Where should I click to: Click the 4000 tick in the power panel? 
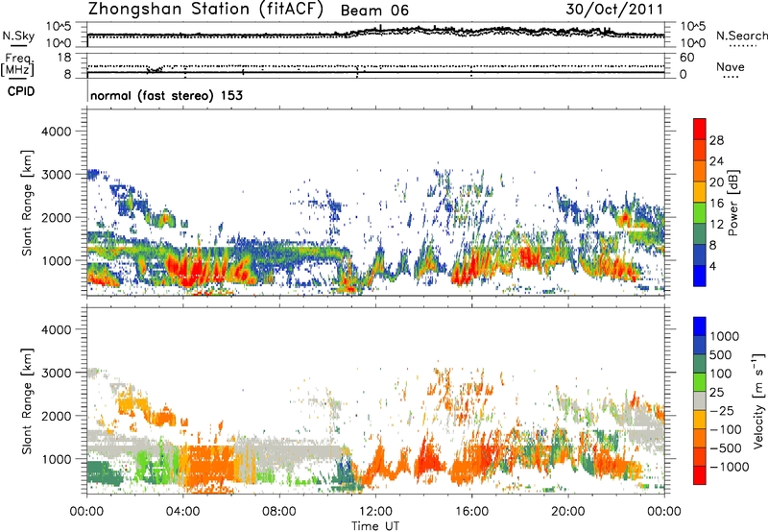(56, 132)
